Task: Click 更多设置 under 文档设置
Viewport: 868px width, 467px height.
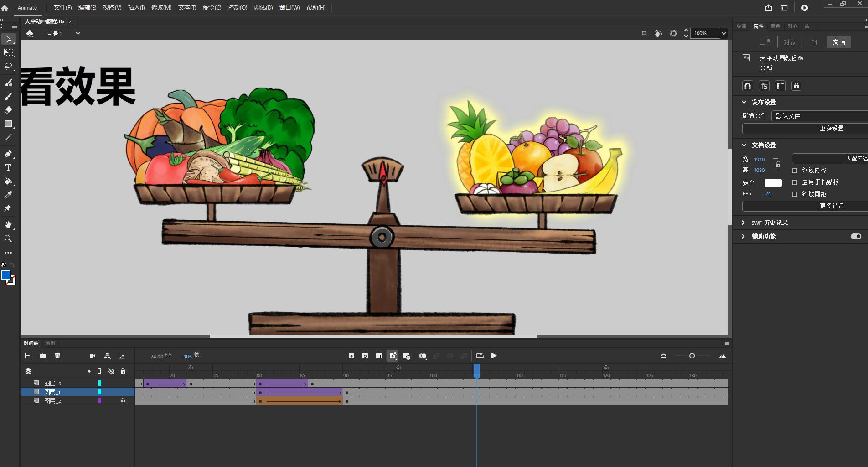Action: click(x=805, y=206)
